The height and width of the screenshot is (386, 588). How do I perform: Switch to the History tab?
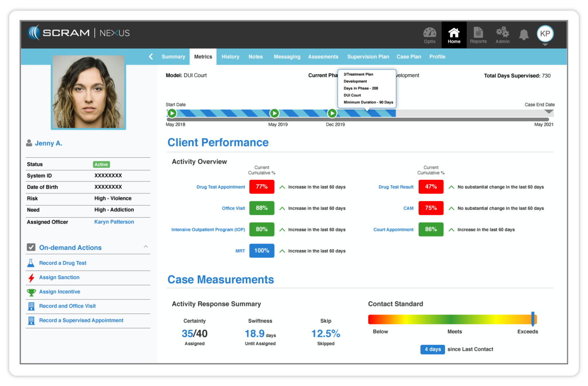click(x=230, y=56)
